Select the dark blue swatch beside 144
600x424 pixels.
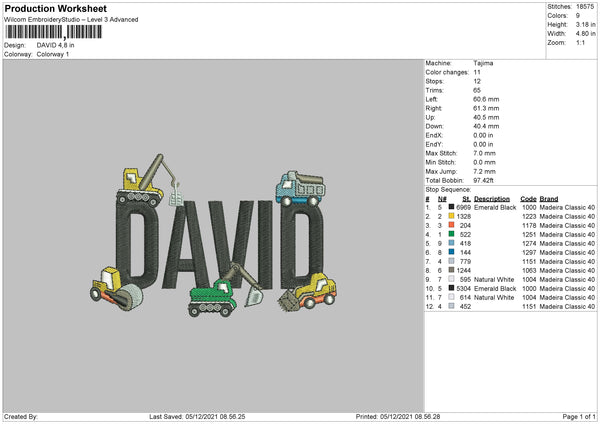pyautogui.click(x=452, y=252)
